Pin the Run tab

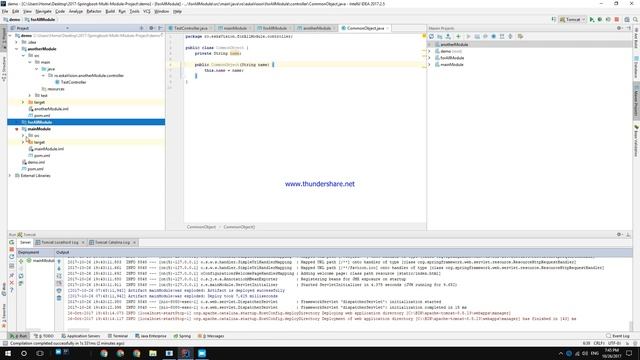click(11, 275)
